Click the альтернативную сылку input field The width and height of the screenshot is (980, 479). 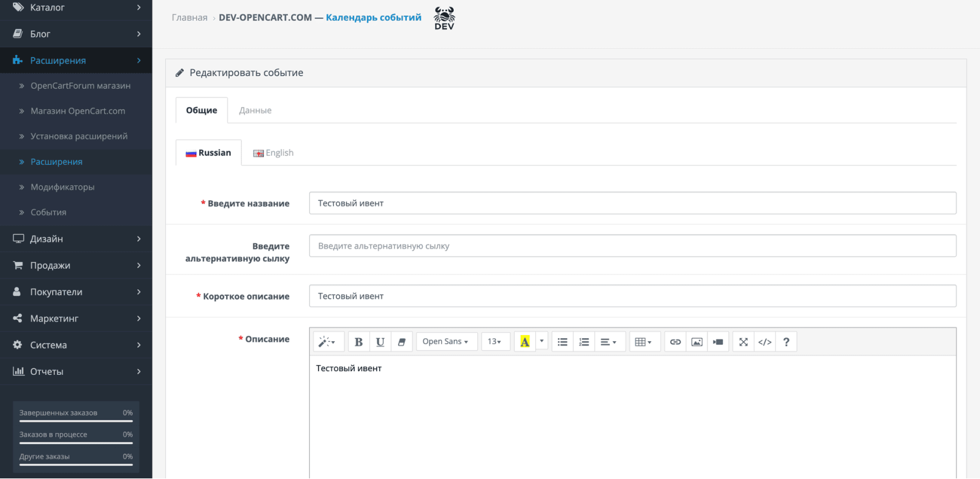click(633, 246)
